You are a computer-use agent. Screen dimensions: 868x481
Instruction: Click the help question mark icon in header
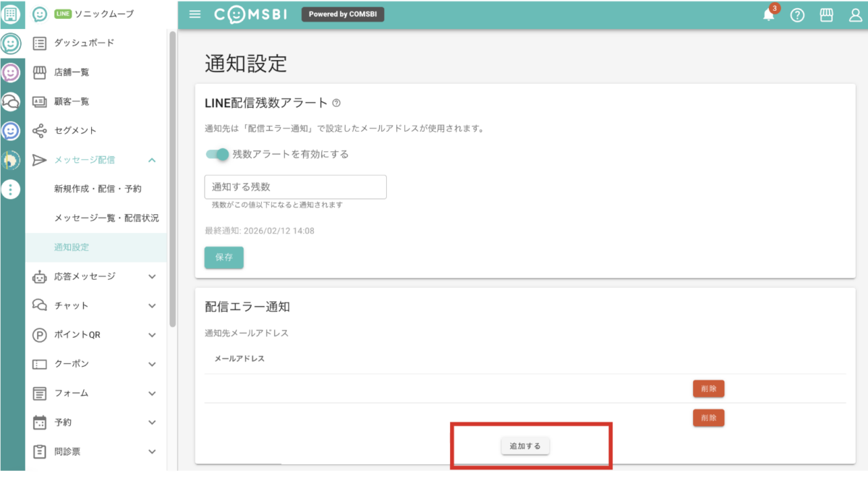click(x=797, y=15)
